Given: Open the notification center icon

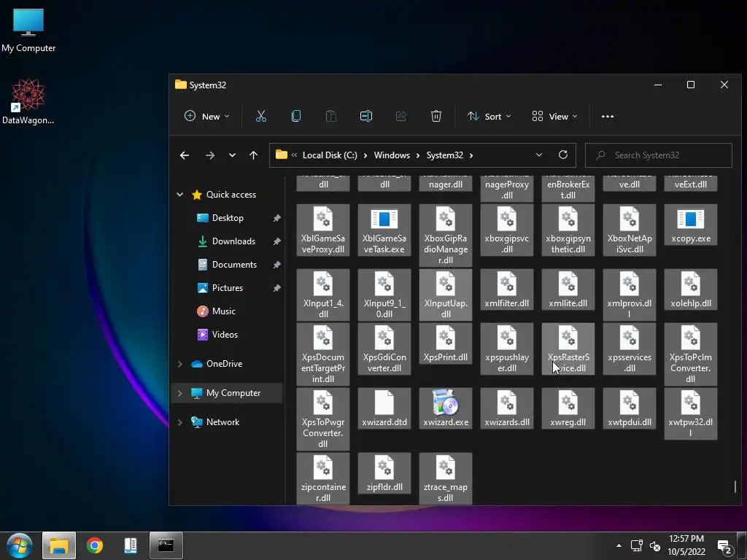Looking at the screenshot, I should (x=724, y=546).
